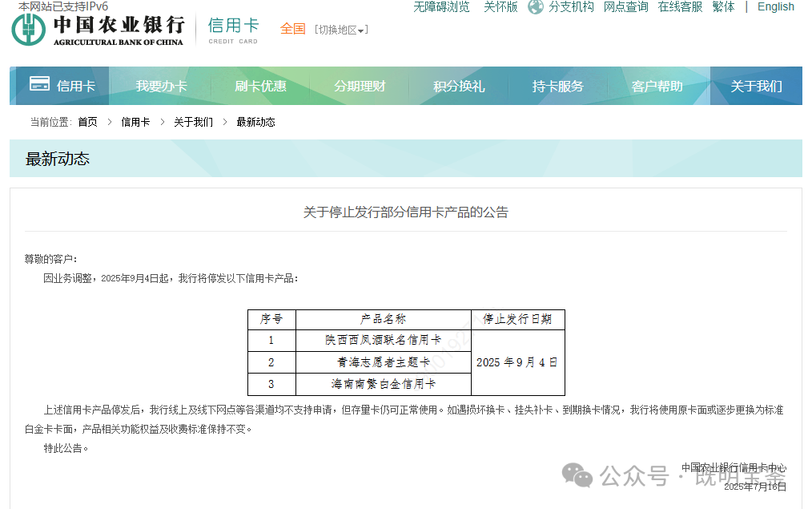Viewport: 812px width, 509px height.
Task: Select the 我要办卡 navigation tab
Action: tap(161, 85)
